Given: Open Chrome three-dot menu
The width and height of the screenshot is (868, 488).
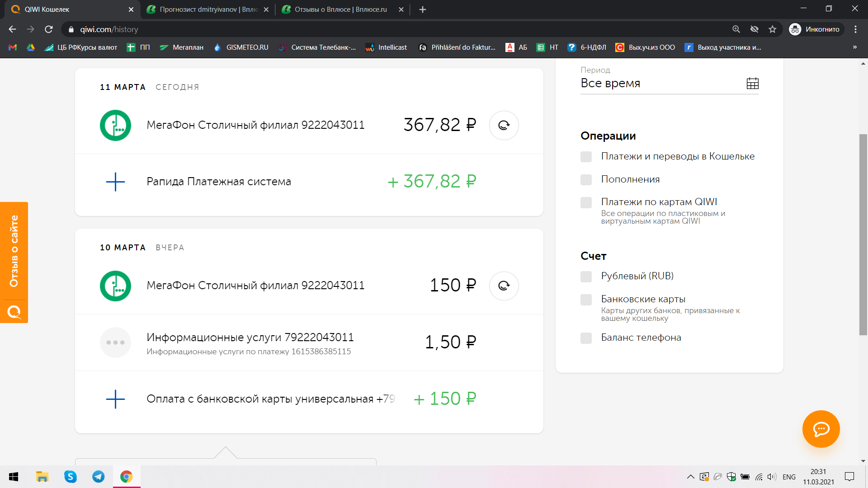Looking at the screenshot, I should (x=855, y=29).
